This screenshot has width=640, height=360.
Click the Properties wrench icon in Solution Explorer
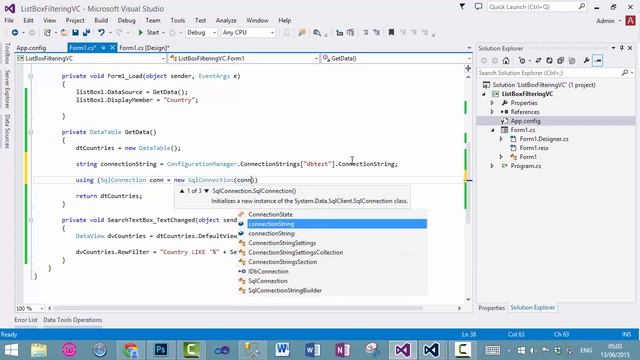[x=587, y=60]
